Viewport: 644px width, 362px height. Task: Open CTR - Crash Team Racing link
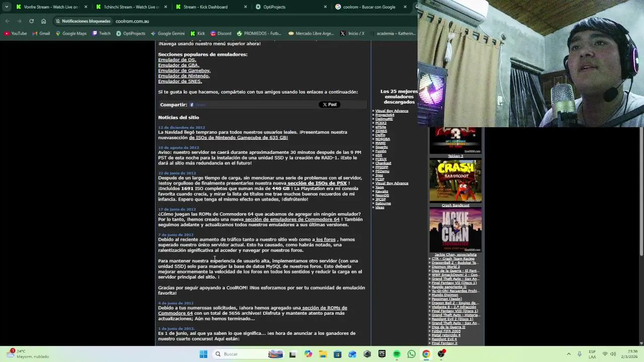click(x=453, y=259)
